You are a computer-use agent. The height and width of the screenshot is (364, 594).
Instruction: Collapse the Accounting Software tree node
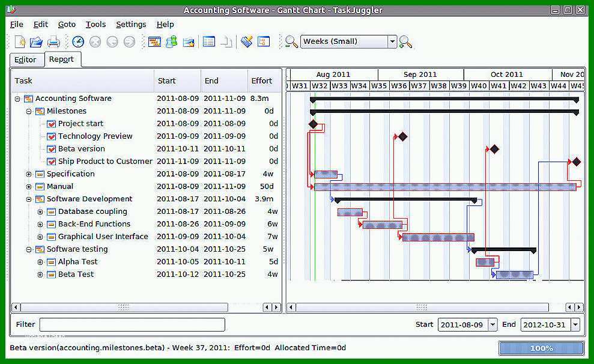(x=17, y=99)
